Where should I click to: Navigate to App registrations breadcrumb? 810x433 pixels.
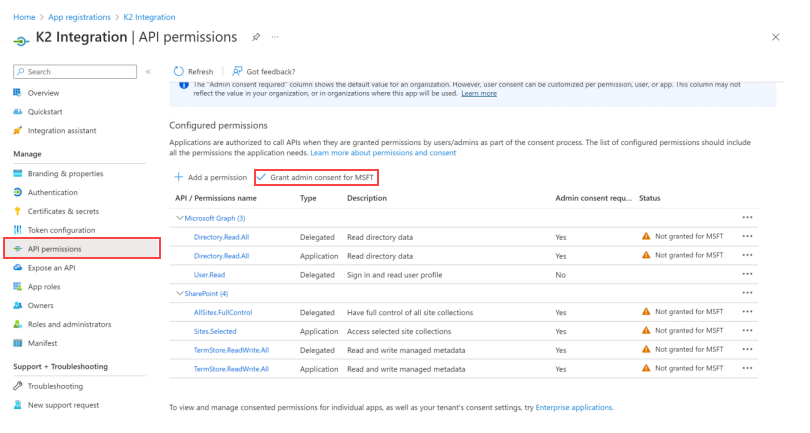coord(80,17)
